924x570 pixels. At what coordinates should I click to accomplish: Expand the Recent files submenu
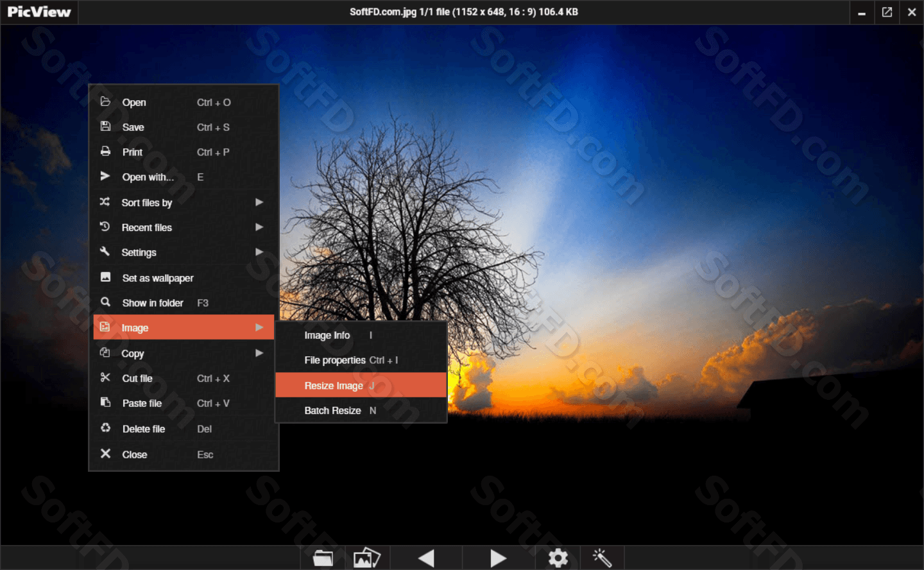point(184,227)
